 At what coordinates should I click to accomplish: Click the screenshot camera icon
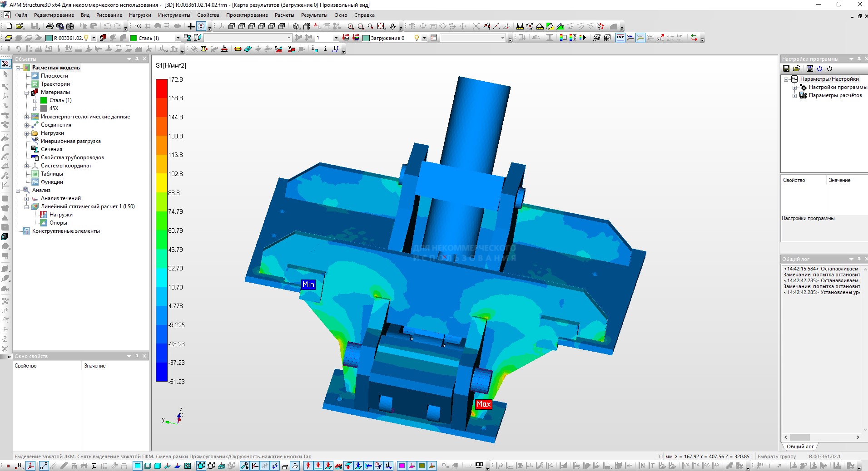(70, 26)
